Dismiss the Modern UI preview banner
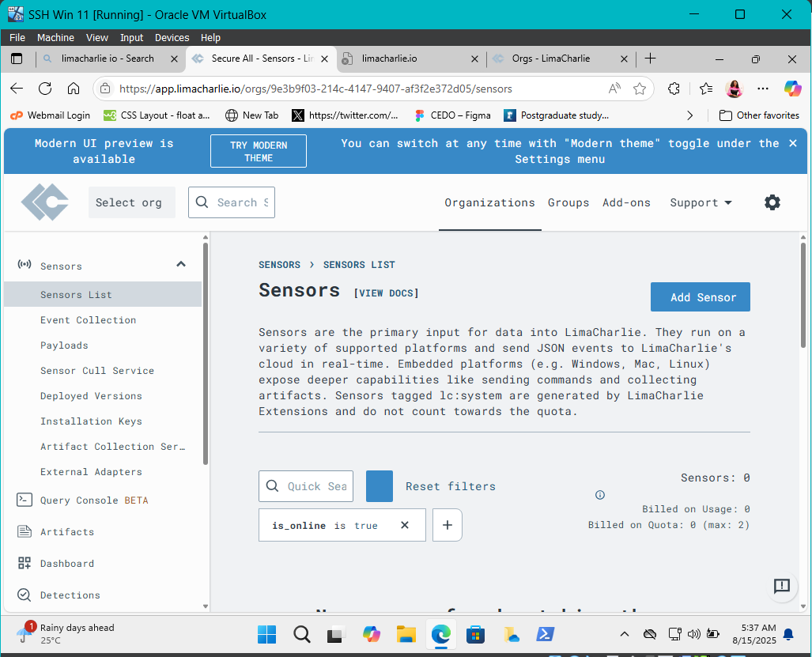This screenshot has height=657, width=812. 792,143
